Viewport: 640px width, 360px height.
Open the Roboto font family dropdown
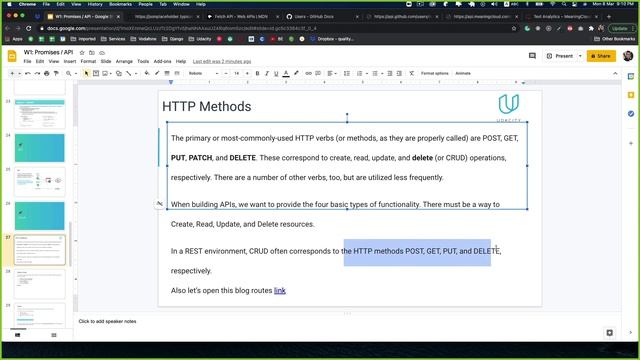tap(203, 73)
